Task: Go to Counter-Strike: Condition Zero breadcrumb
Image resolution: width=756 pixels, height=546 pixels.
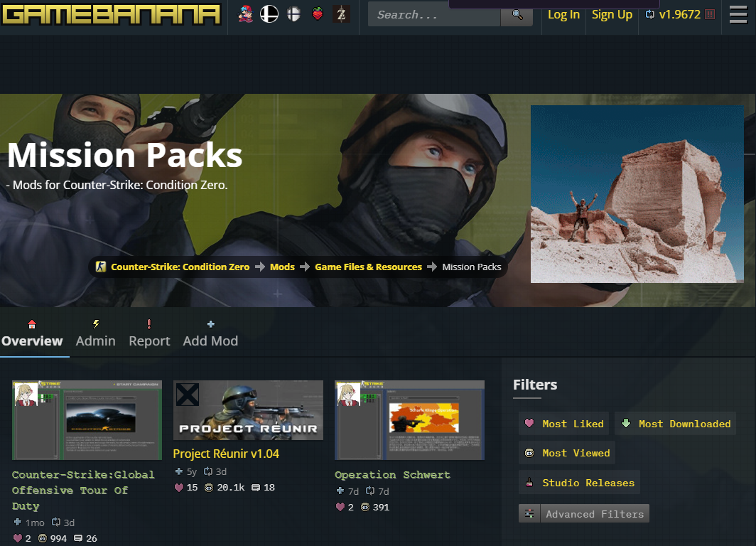Action: point(180,267)
